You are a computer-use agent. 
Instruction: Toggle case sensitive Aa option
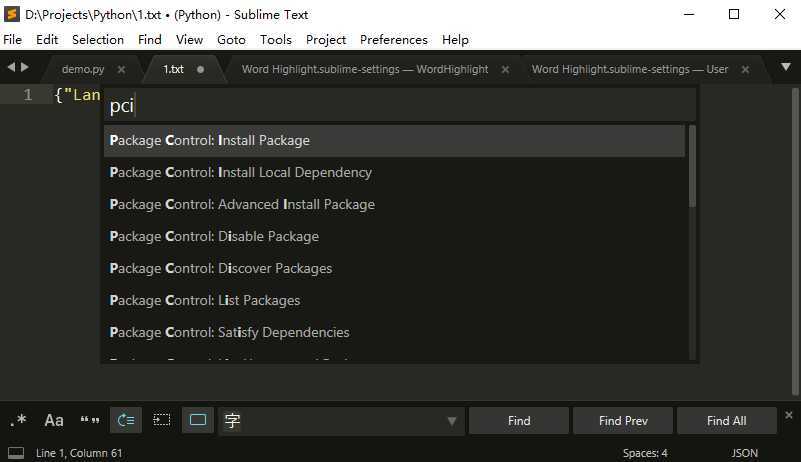coord(54,421)
